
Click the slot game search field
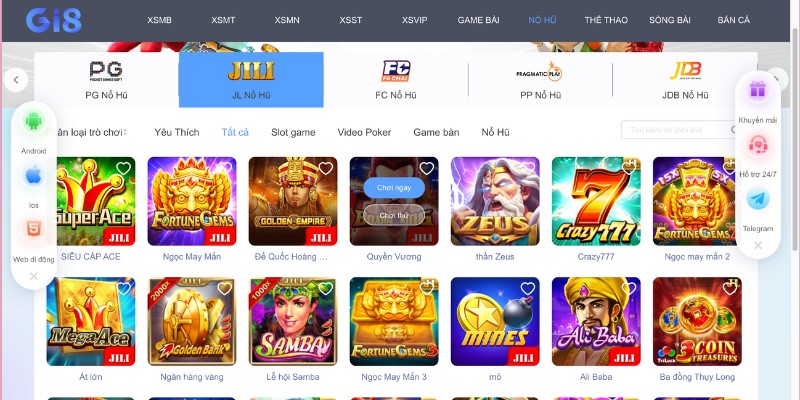(679, 130)
